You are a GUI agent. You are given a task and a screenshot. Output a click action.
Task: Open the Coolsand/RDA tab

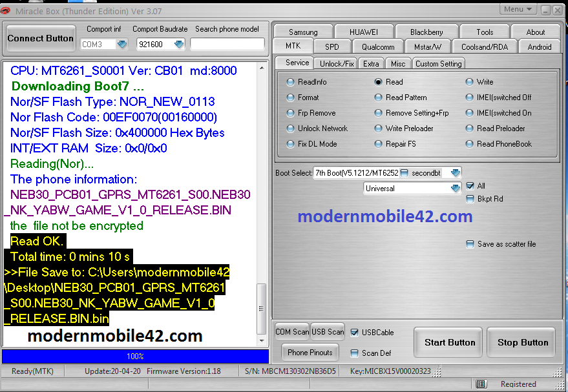point(485,47)
